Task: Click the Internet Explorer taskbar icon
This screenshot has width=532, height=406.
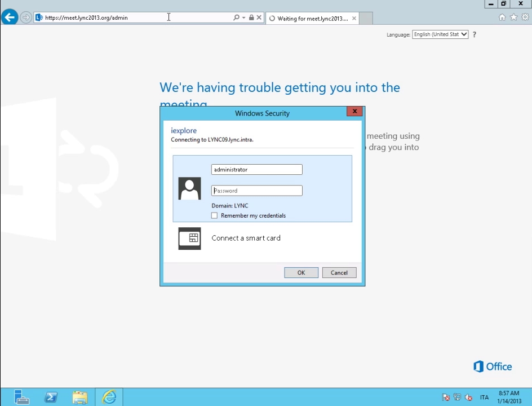Action: coord(109,396)
